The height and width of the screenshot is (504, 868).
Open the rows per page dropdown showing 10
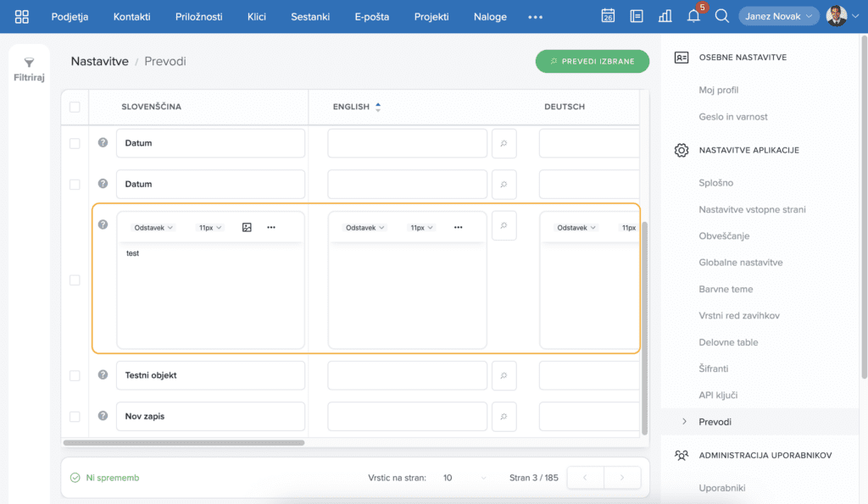465,478
